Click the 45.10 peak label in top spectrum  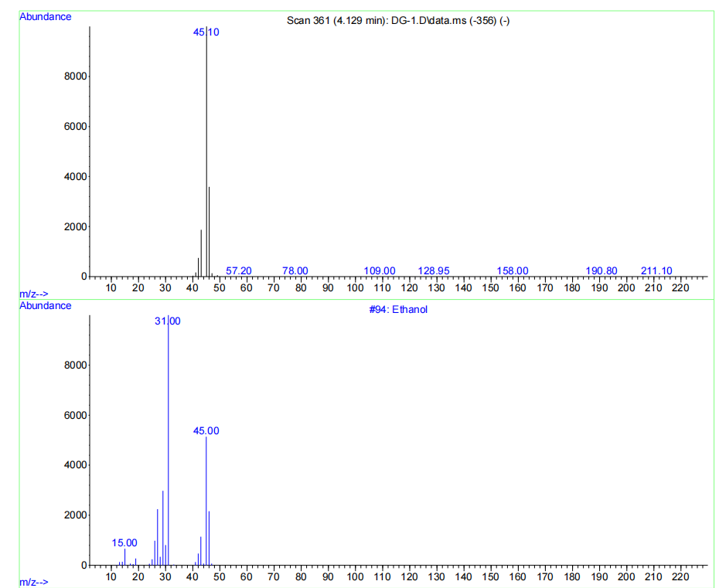coord(206,32)
